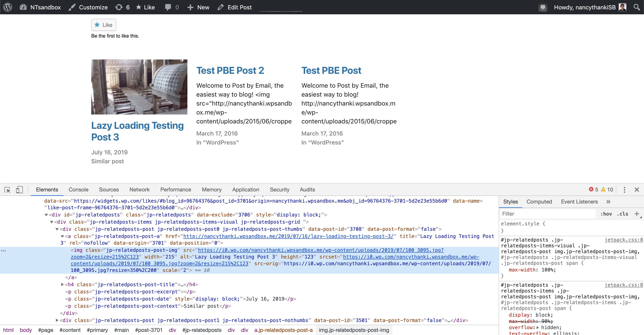
Task: Click the Like button on the post
Action: pyautogui.click(x=103, y=25)
